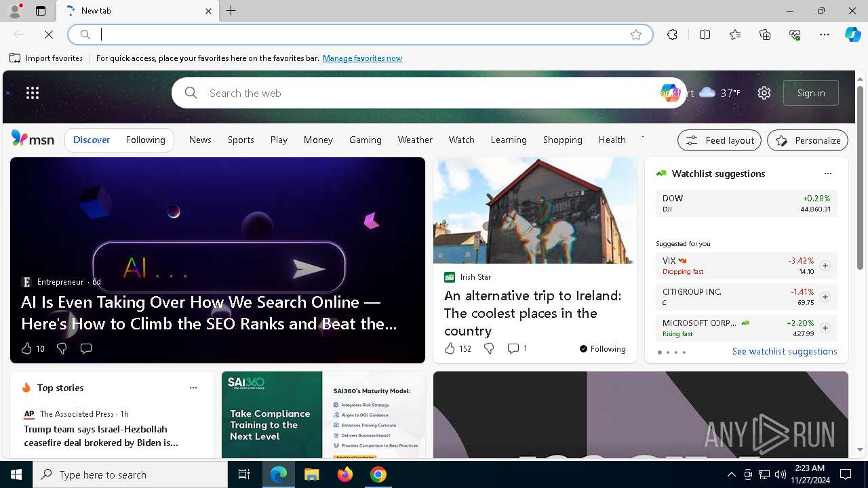Open the DOW index row
The width and height of the screenshot is (868, 488).
click(746, 203)
